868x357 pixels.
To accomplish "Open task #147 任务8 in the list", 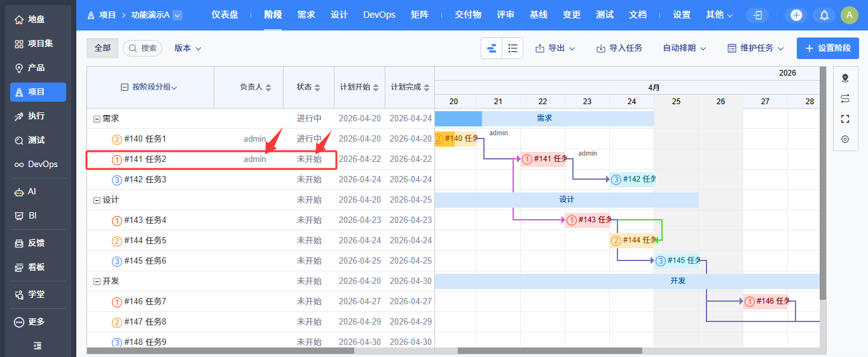I will tap(145, 322).
